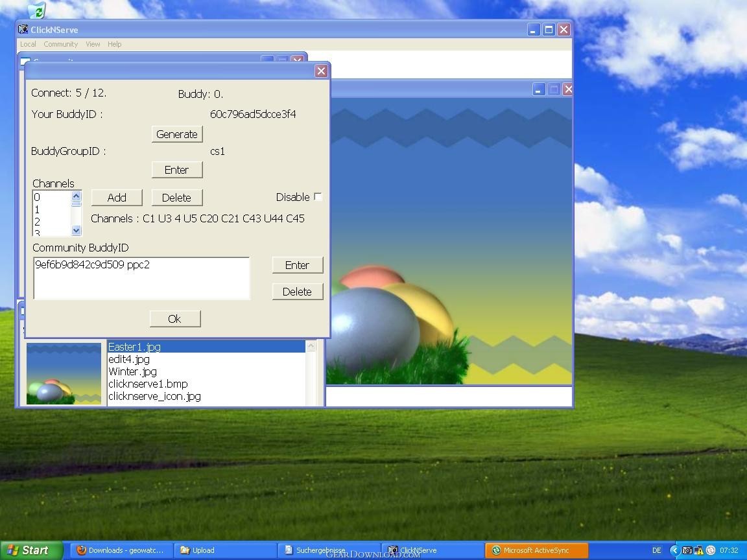The height and width of the screenshot is (560, 747).
Task: Select Easter1.jpg in file list
Action: click(206, 347)
